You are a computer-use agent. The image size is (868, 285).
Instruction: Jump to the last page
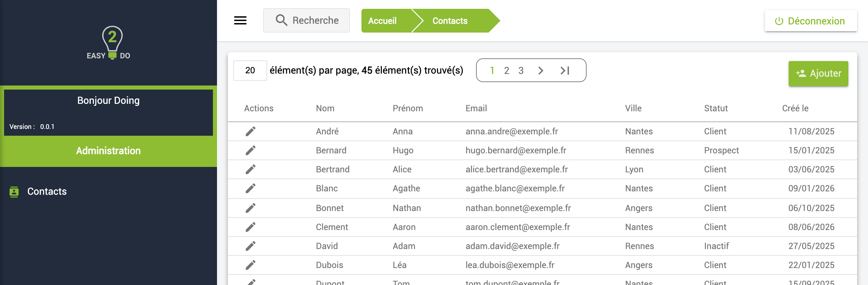565,71
